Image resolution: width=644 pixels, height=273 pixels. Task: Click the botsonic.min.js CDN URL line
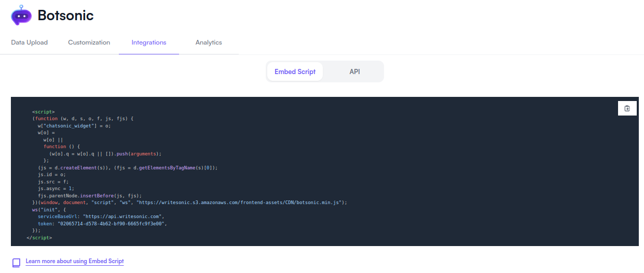pyautogui.click(x=189, y=203)
